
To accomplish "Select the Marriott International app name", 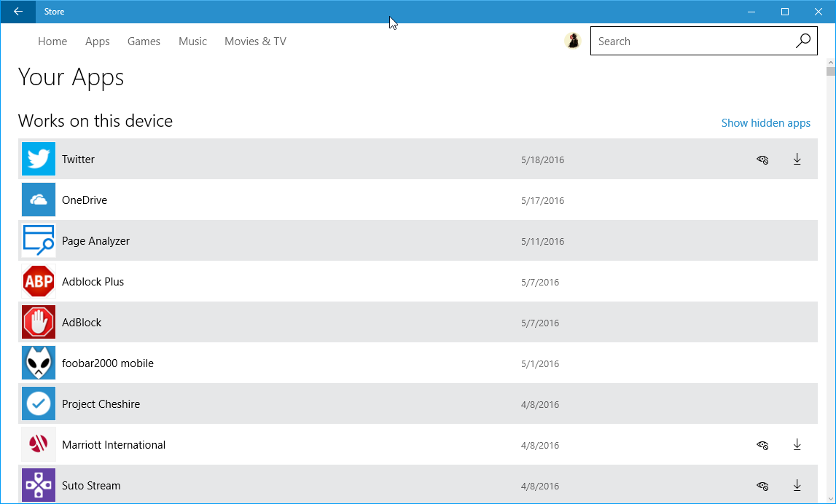I will pos(114,445).
